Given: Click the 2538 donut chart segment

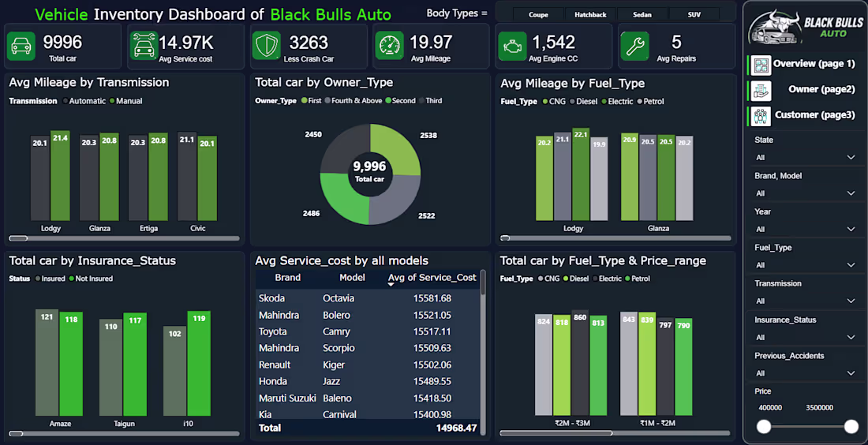Looking at the screenshot, I should click(400, 147).
